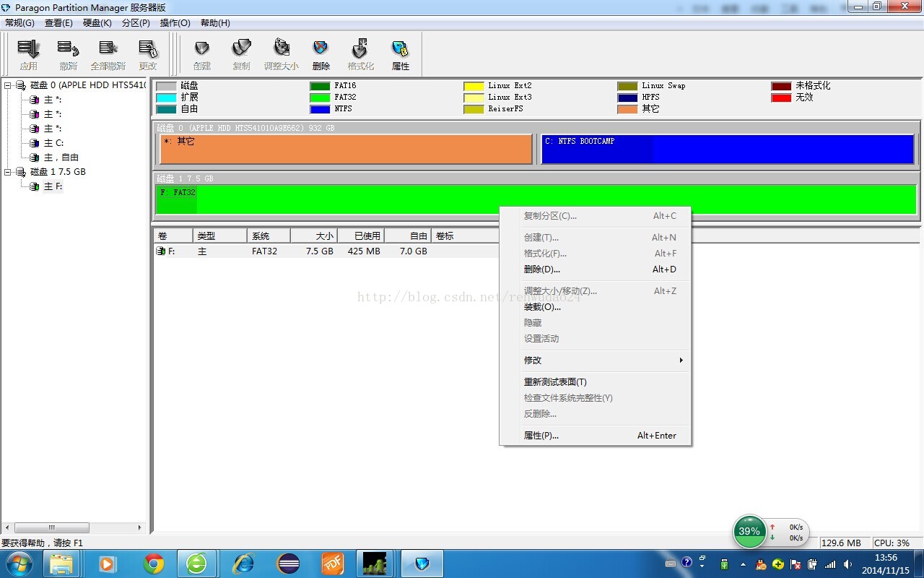Viewport: 924px width, 578px height.
Task: Open the 查看(E) menu
Action: click(58, 23)
